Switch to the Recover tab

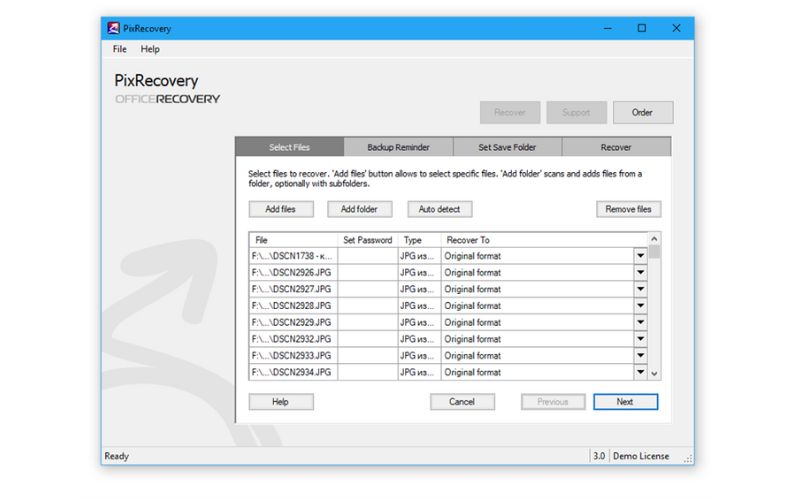pyautogui.click(x=616, y=147)
